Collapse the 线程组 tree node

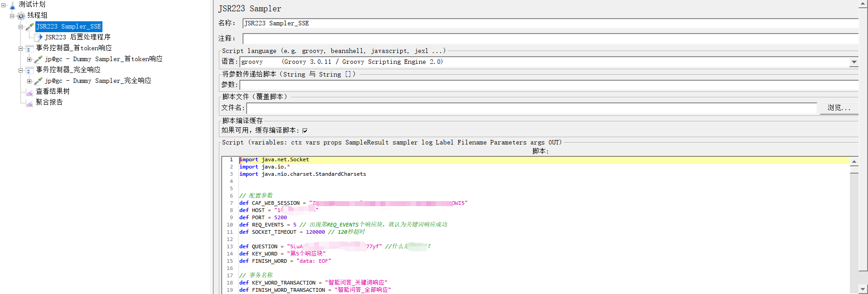[12, 16]
